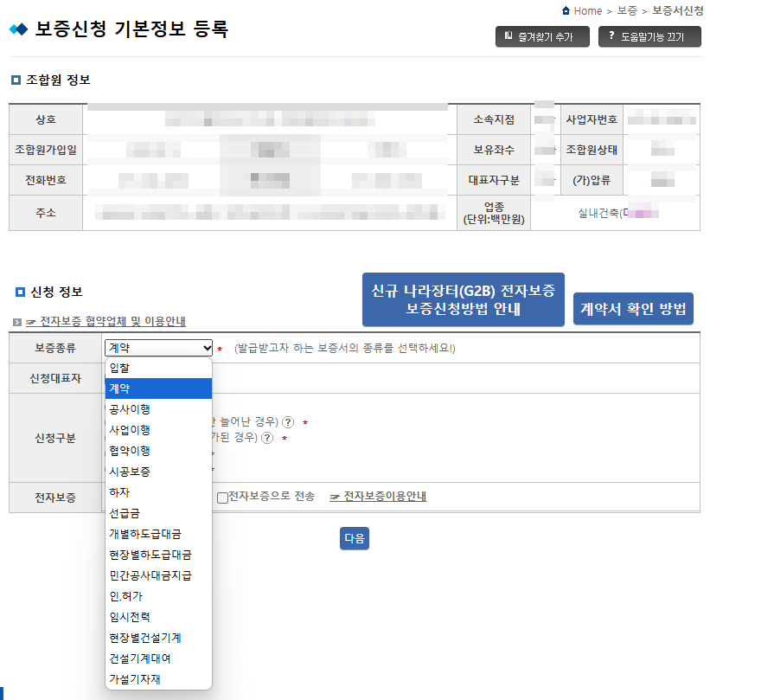
Task: Click the bookmark icon on 즐겨찾기 추가 button
Action: pyautogui.click(x=508, y=36)
